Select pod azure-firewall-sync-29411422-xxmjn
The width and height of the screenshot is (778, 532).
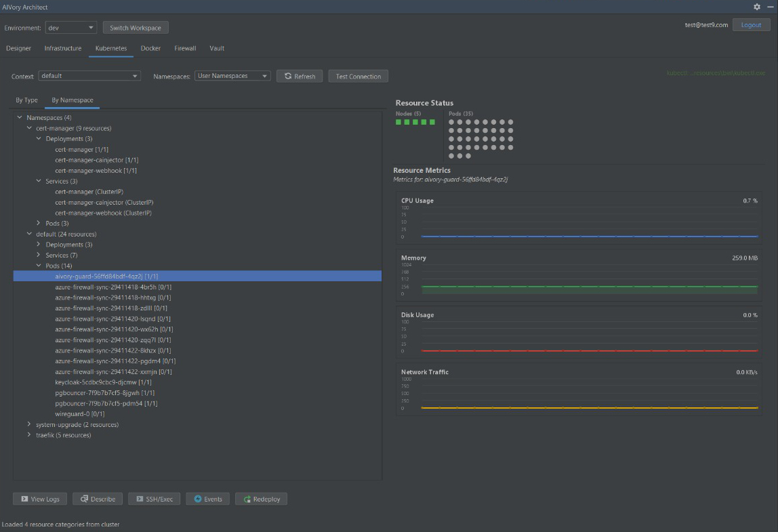114,371
